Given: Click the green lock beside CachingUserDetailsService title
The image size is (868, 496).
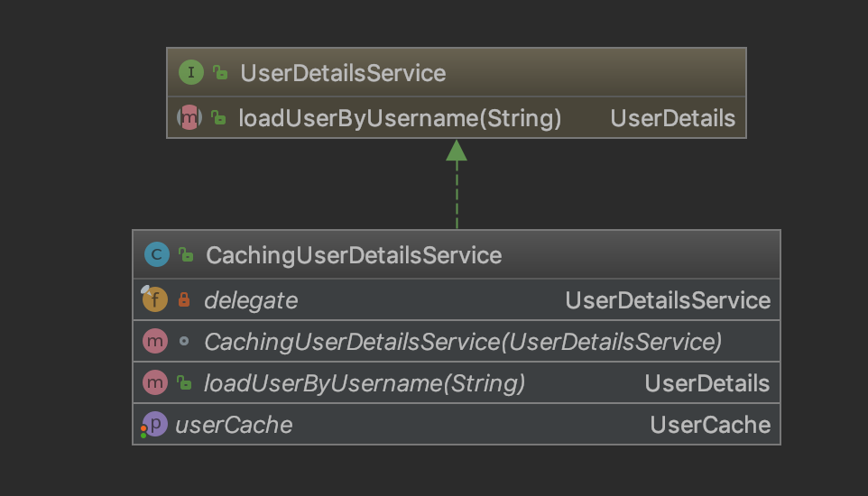Looking at the screenshot, I should coord(186,255).
